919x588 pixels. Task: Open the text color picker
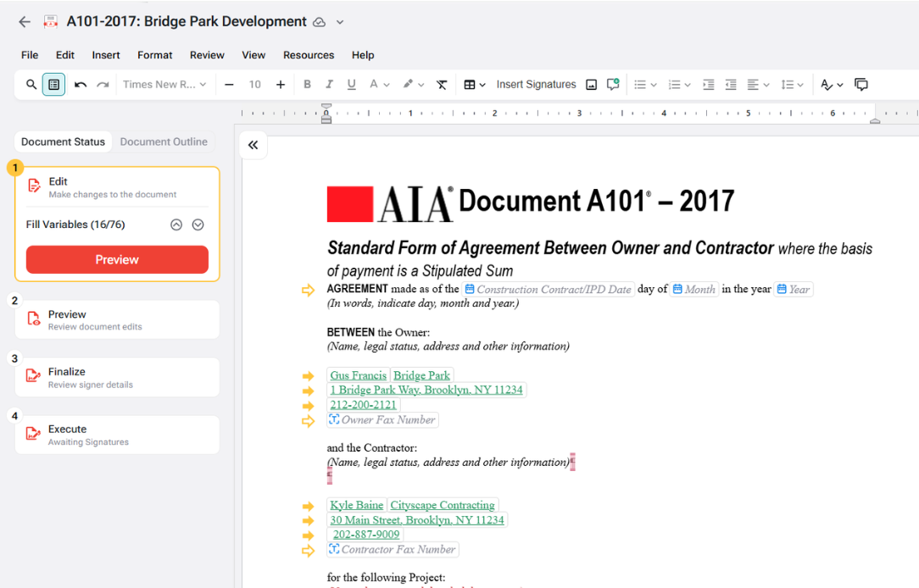[x=379, y=85]
